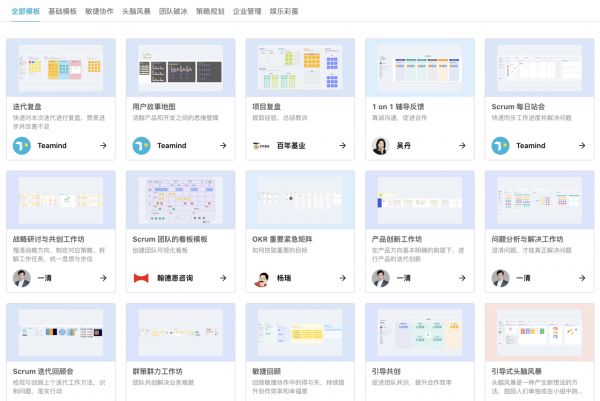
Task: Click 杨瑞's avatar on the OKR card
Action: [261, 278]
